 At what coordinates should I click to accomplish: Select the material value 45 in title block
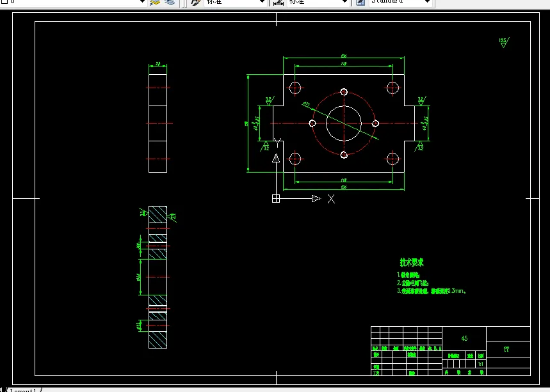[464, 338]
